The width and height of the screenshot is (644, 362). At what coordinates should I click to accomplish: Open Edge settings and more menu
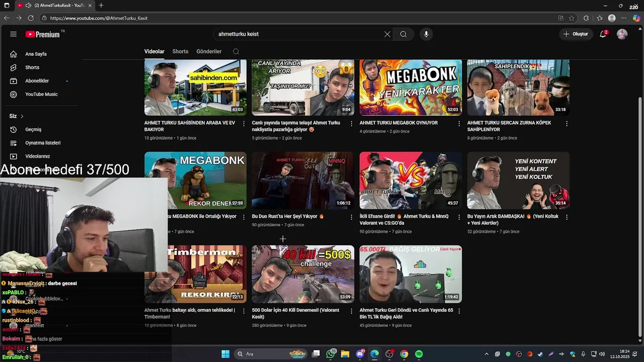[x=624, y=18]
